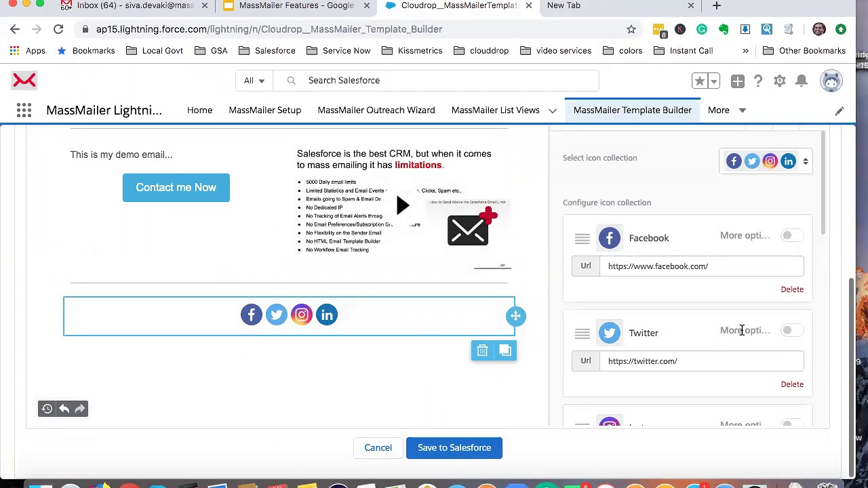868x488 pixels.
Task: Delete the social block with trash icon
Action: (482, 350)
